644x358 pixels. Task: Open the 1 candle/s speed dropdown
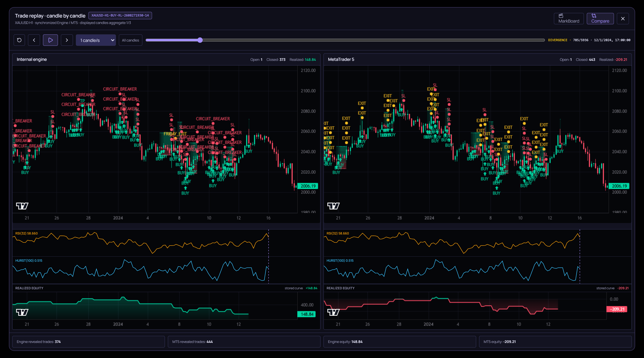(96, 40)
